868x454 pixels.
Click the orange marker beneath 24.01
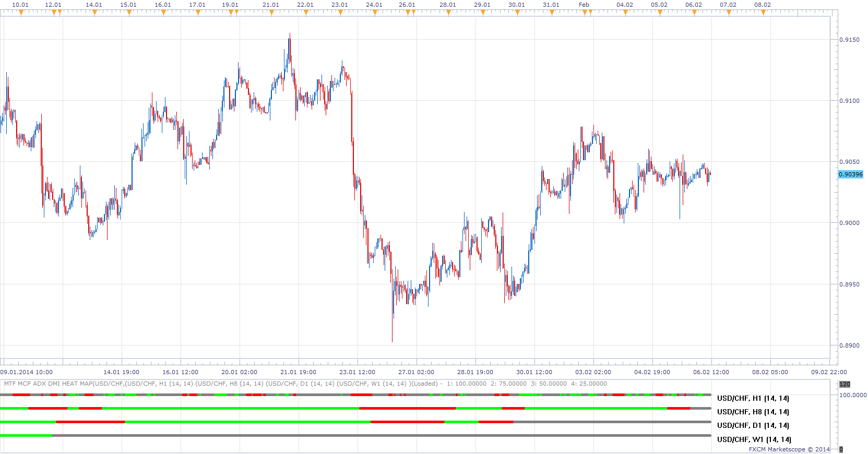[375, 13]
